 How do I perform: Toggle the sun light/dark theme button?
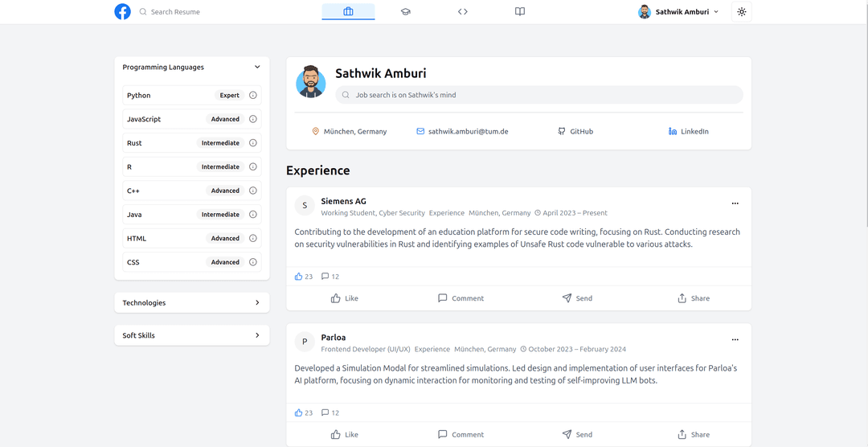click(742, 11)
